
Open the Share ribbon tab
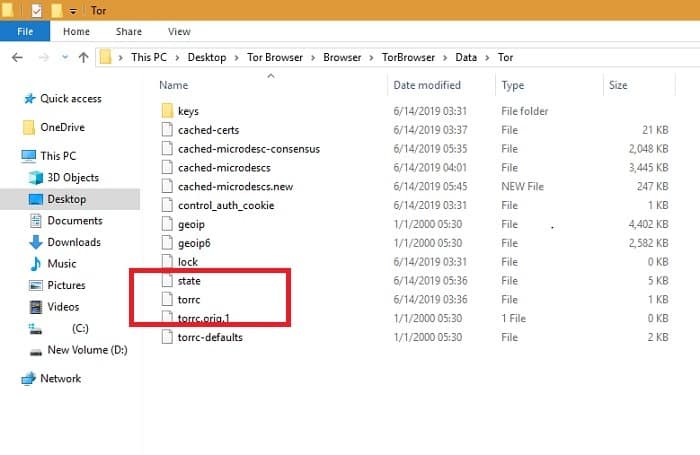coord(129,31)
